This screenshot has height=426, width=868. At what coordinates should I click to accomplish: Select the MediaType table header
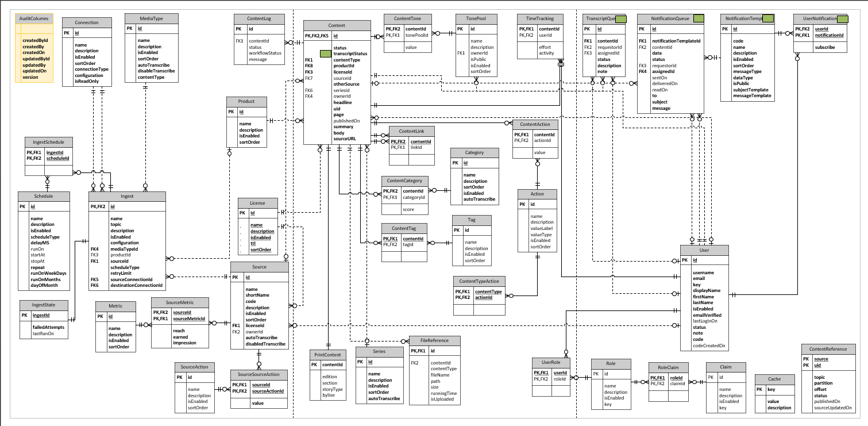tap(151, 19)
